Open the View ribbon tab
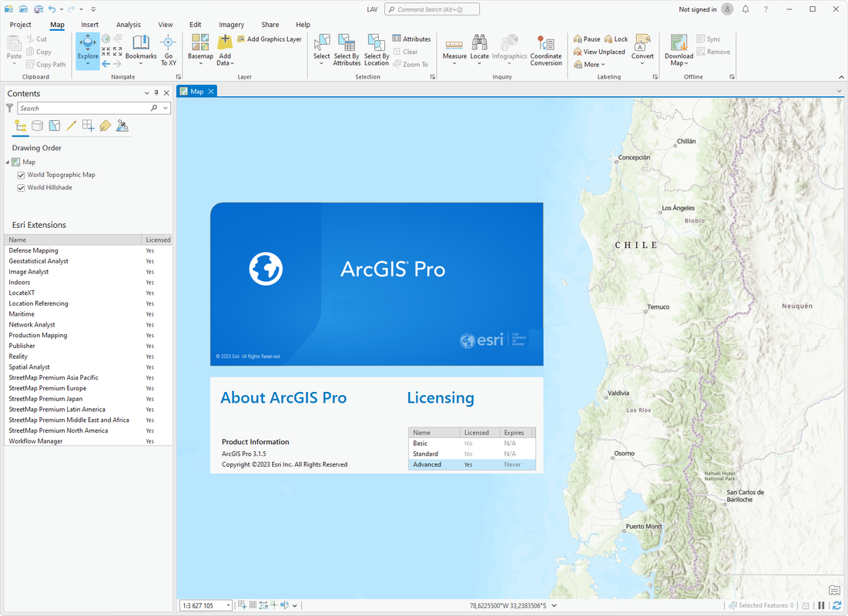The width and height of the screenshot is (848, 616). point(166,25)
